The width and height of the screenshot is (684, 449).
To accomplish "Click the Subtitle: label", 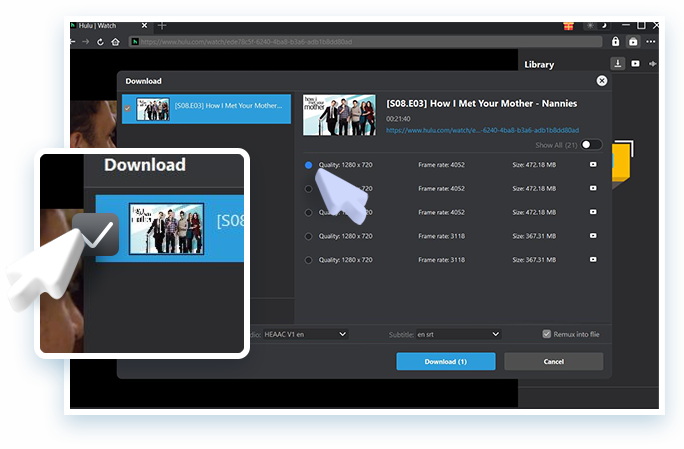I will tap(401, 335).
